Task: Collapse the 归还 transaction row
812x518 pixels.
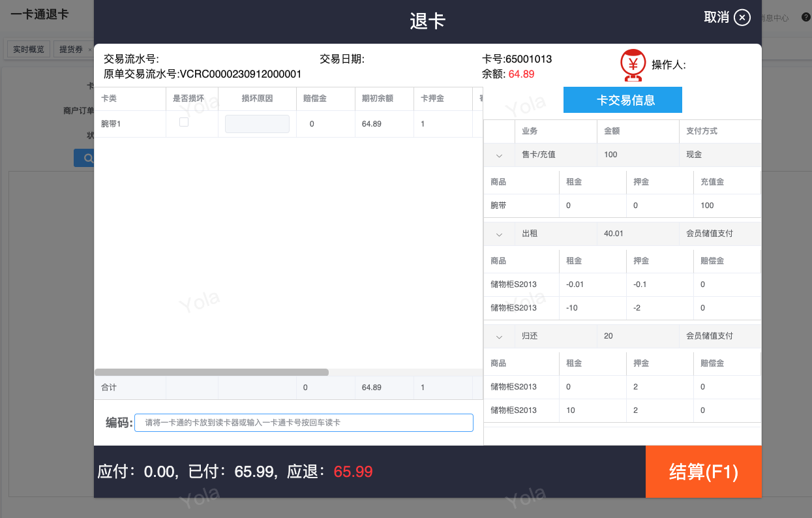Action: pyautogui.click(x=499, y=337)
